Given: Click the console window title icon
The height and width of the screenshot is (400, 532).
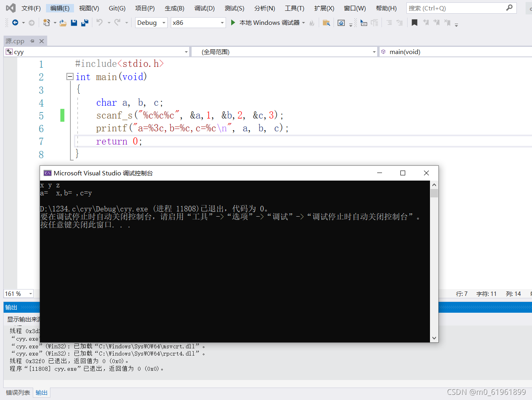Looking at the screenshot, I should tap(48, 173).
